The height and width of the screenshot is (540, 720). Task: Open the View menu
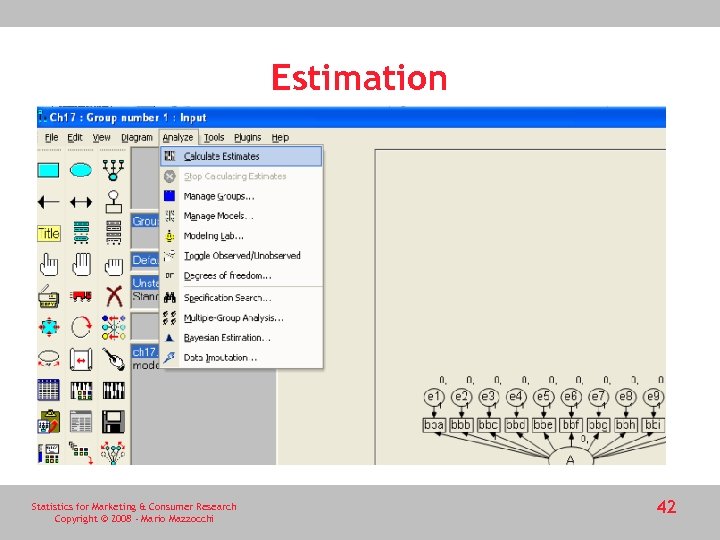(101, 137)
